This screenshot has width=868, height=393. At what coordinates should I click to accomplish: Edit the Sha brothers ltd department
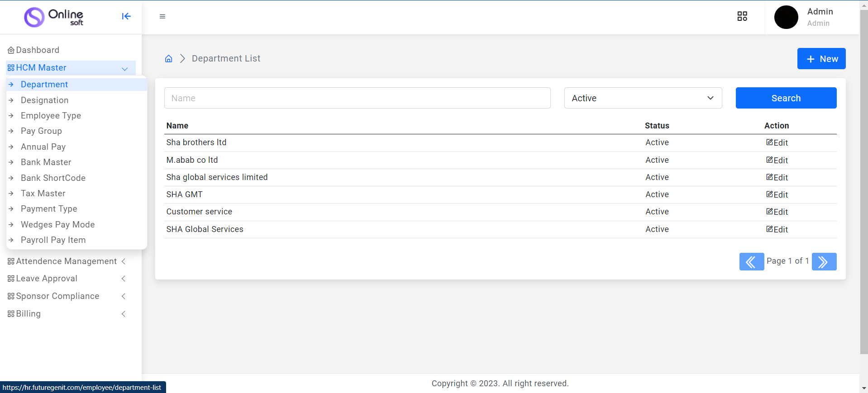777,143
